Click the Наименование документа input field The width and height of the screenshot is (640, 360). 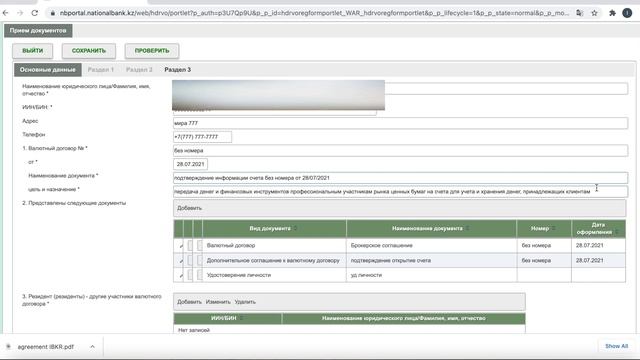400,178
